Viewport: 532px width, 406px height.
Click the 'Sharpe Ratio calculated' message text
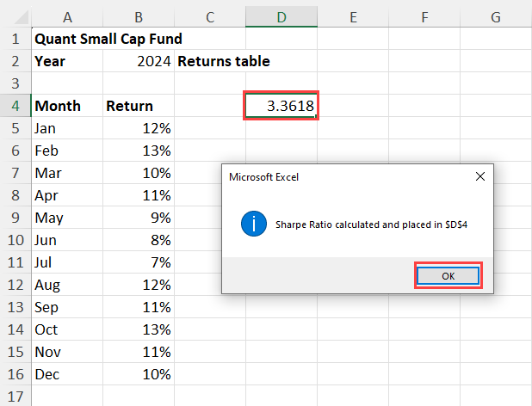coord(371,225)
